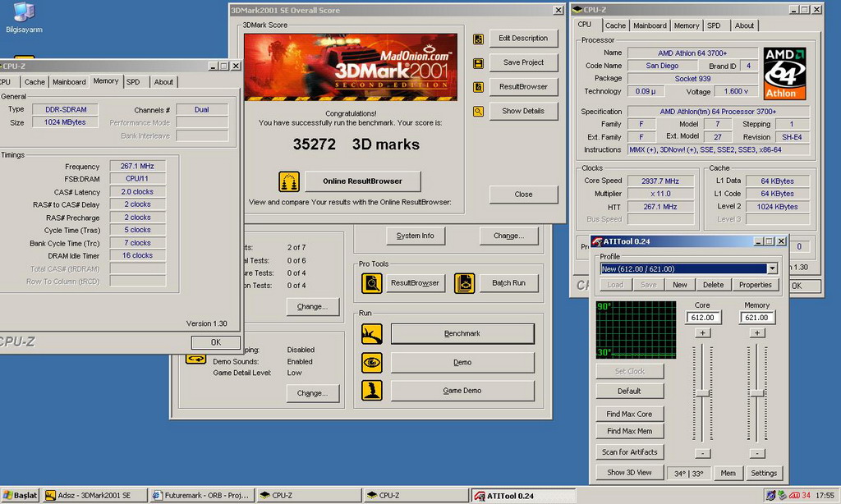Click the Edit Description button
Screen dimensions: 841x504
[523, 38]
